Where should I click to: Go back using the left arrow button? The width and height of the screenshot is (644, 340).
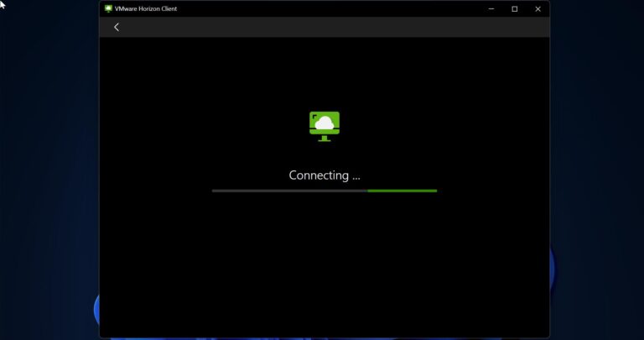(117, 27)
